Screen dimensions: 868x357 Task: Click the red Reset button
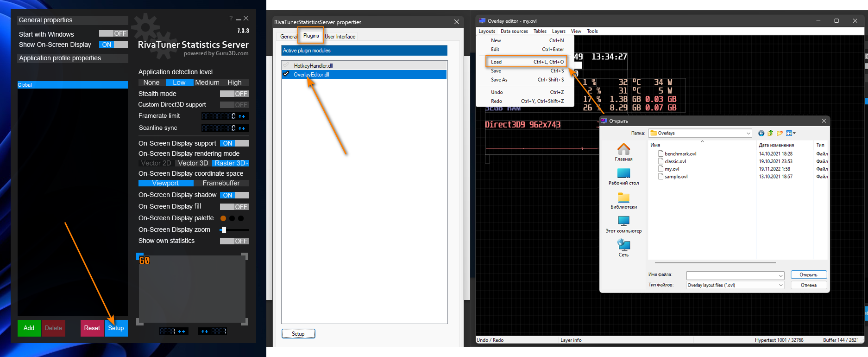(92, 328)
